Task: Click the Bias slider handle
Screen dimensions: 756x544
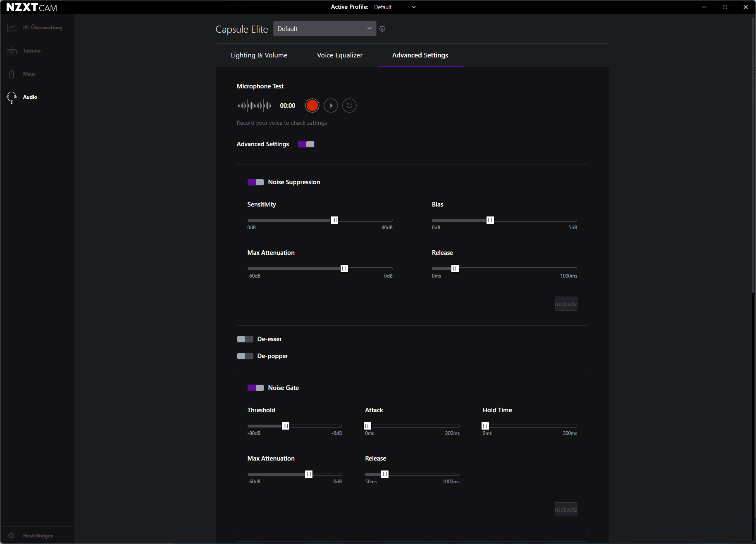Action: tap(490, 220)
